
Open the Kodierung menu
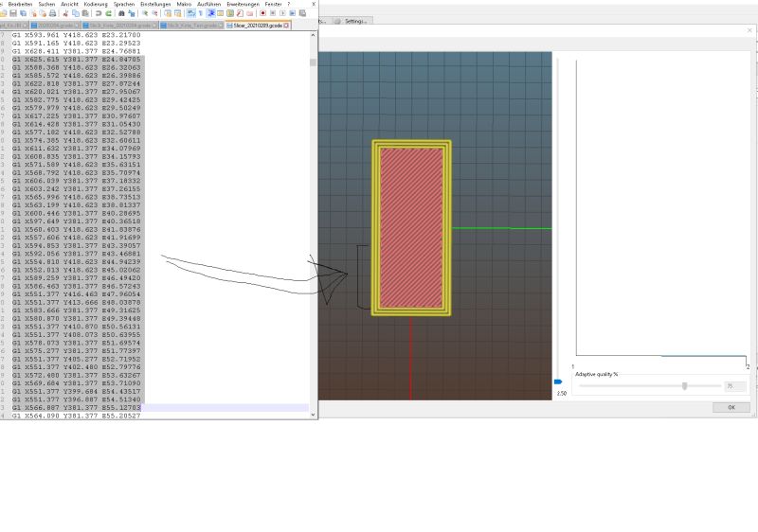[x=96, y=4]
